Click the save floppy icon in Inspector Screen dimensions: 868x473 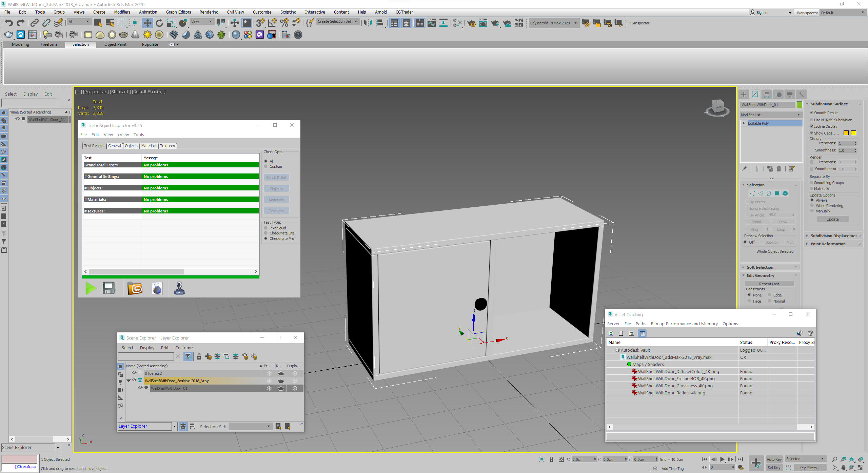coord(109,289)
